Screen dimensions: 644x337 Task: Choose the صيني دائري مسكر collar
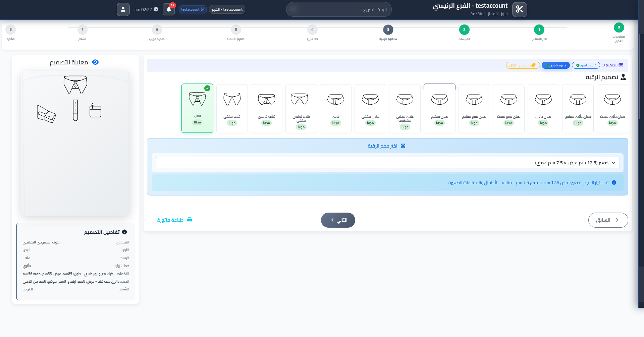(x=612, y=109)
